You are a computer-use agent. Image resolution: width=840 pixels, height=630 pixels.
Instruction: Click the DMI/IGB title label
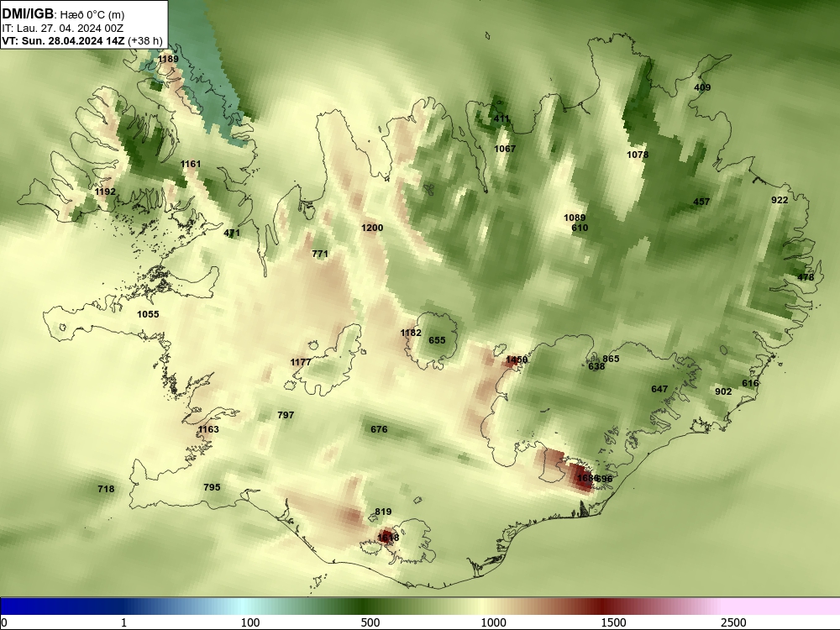pos(28,14)
